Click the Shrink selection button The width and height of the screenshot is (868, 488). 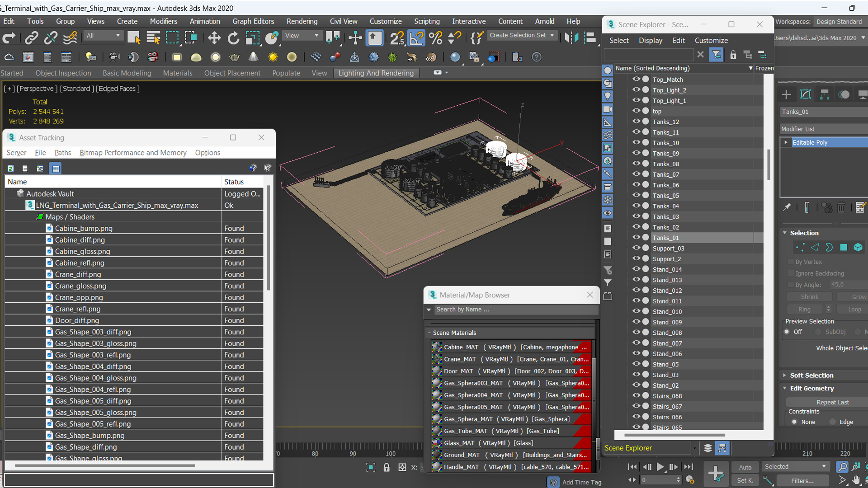tap(809, 297)
